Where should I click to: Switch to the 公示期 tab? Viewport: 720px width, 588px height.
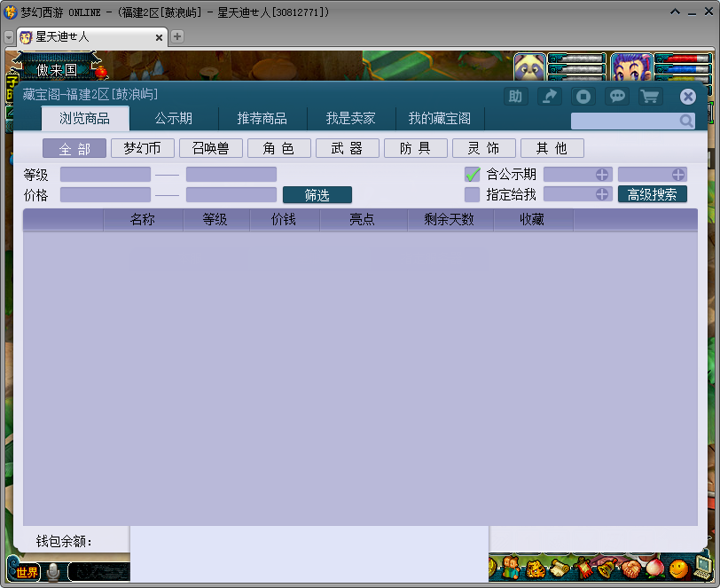174,119
